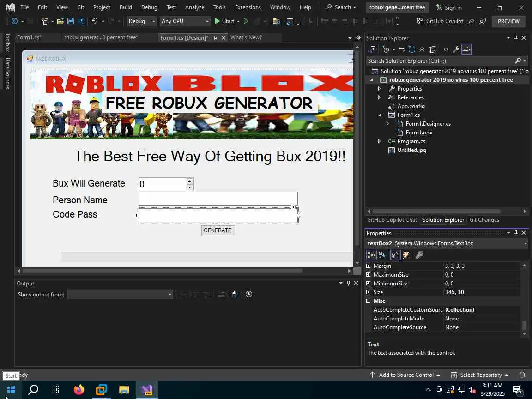532x399 pixels.
Task: Click the Pending Changes Filter clock icon
Action: click(x=386, y=49)
